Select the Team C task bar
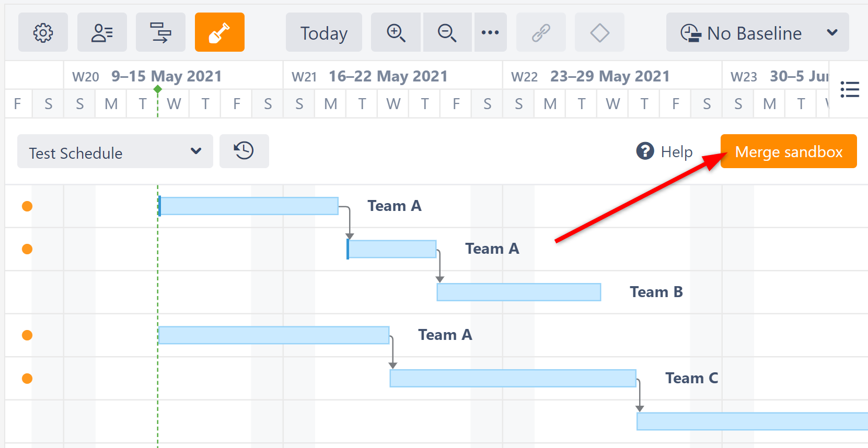Viewport: 868px width, 448px height. click(512, 378)
